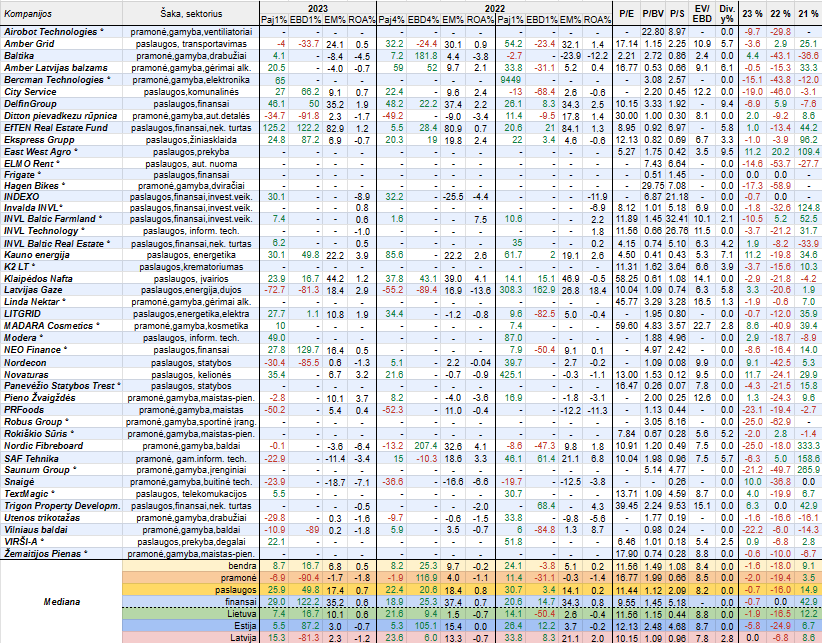The image size is (822, 643).
Task: Select the EBD4% sub-header
Action: point(423,20)
